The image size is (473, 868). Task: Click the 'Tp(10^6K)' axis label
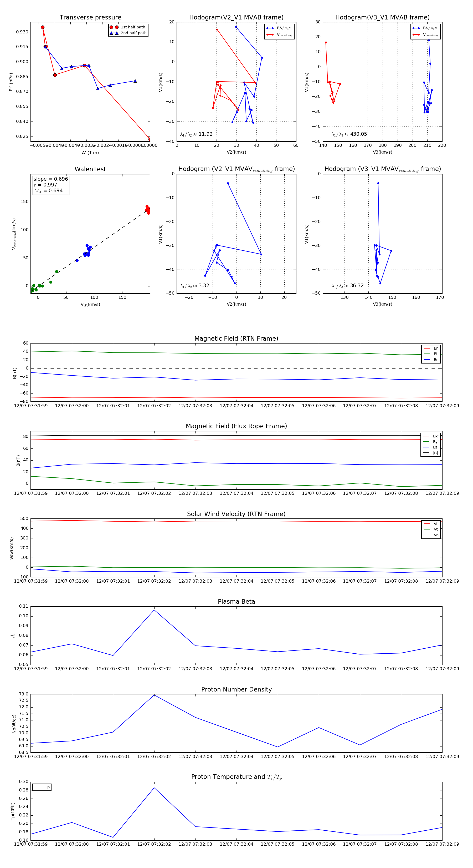(x=13, y=811)
